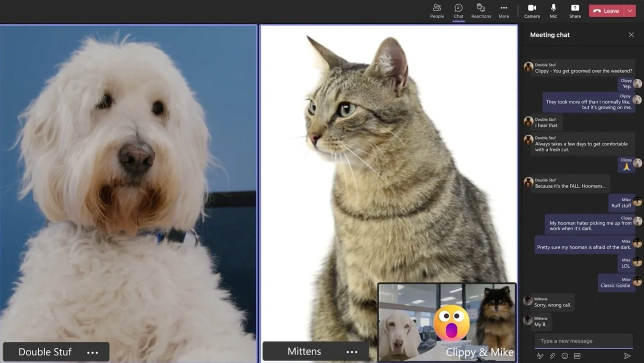Click the Double Stuf name label
The height and width of the screenshot is (363, 644).
click(45, 352)
